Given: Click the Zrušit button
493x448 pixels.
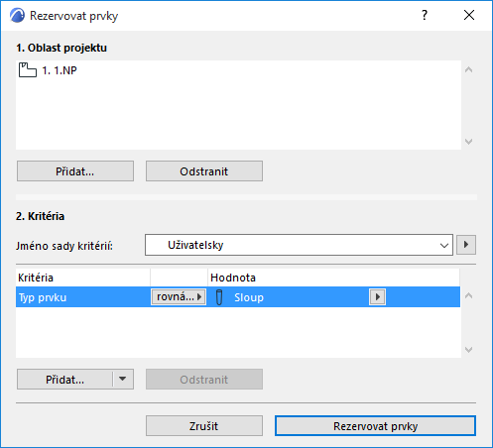Looking at the screenshot, I should point(204,426).
